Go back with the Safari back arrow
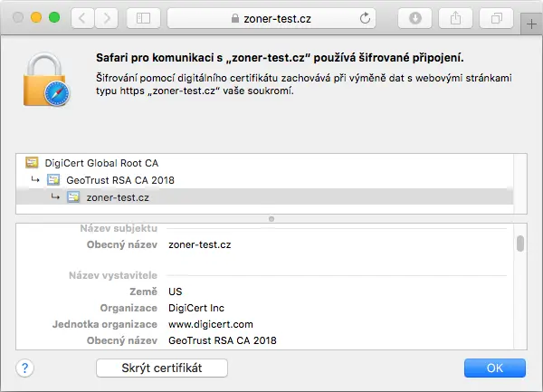 (x=82, y=18)
